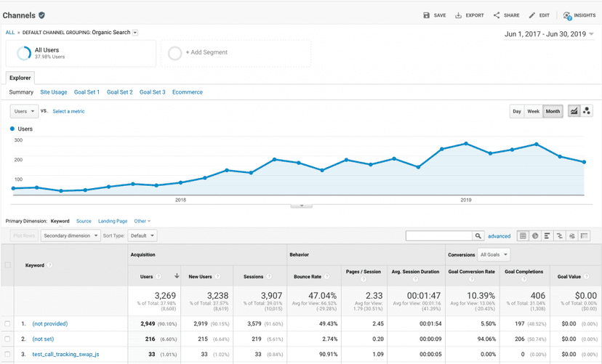Expand the Users metric dropdown above the chart
The height and width of the screenshot is (364, 602).
(24, 111)
